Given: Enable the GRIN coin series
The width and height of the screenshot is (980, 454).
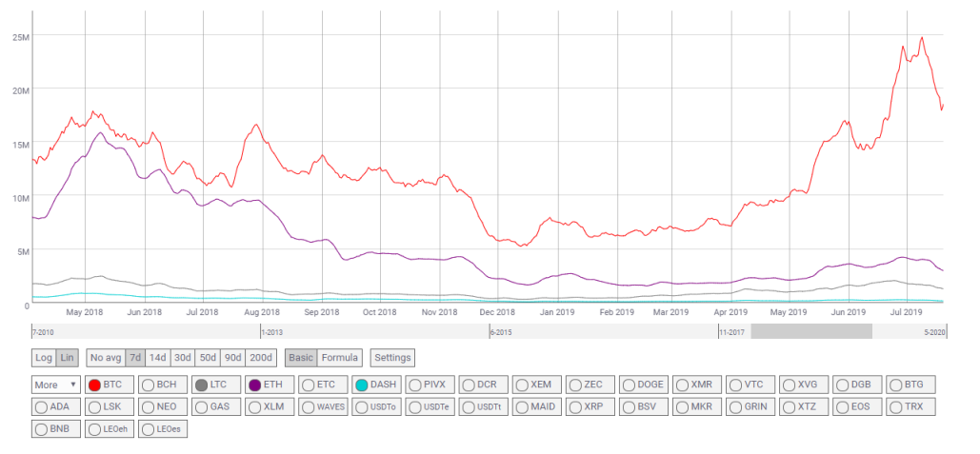Looking at the screenshot, I should pos(750,407).
